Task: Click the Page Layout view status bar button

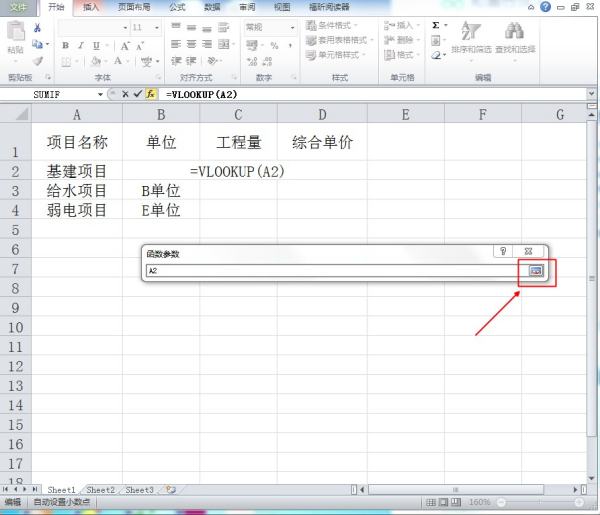Action: pos(443,502)
